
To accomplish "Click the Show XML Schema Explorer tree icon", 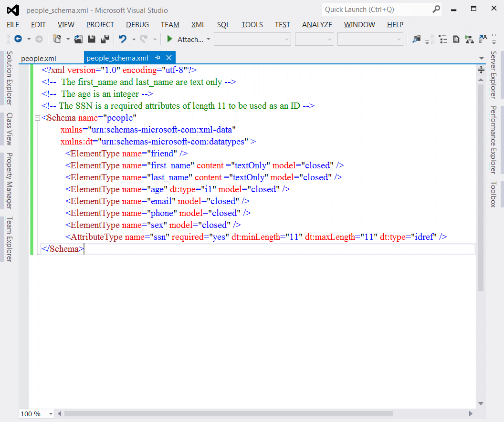I will tap(443, 39).
